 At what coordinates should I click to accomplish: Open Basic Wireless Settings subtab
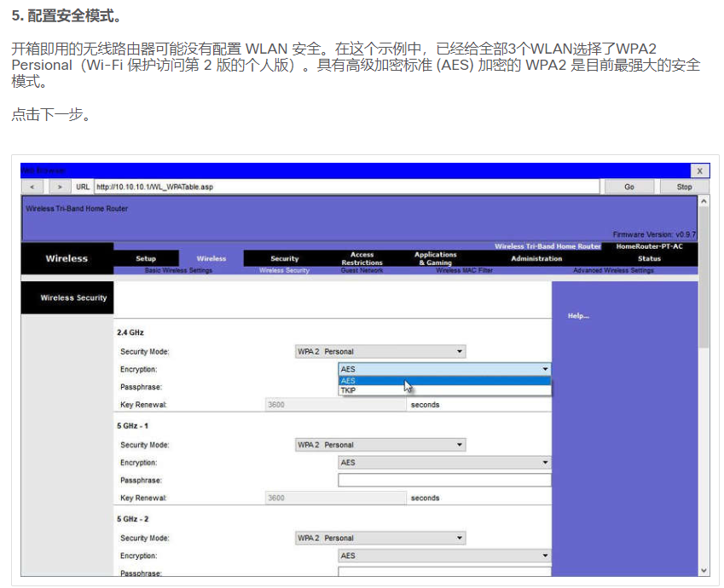click(178, 270)
